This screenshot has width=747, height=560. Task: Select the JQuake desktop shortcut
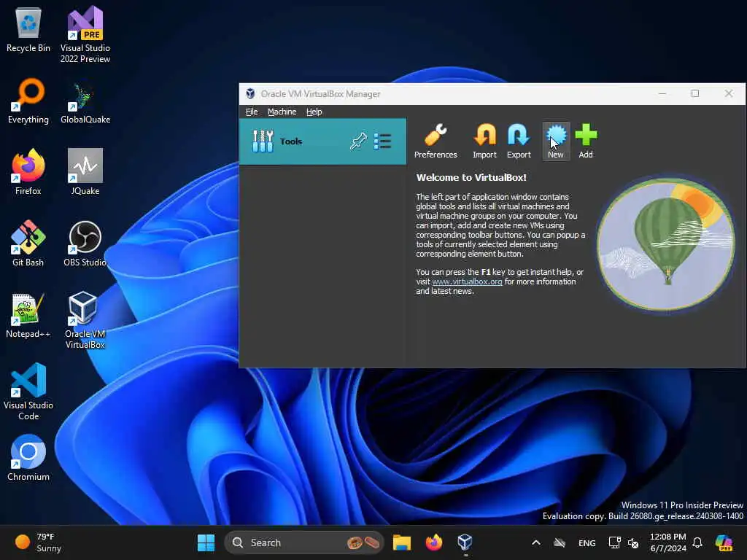85,172
